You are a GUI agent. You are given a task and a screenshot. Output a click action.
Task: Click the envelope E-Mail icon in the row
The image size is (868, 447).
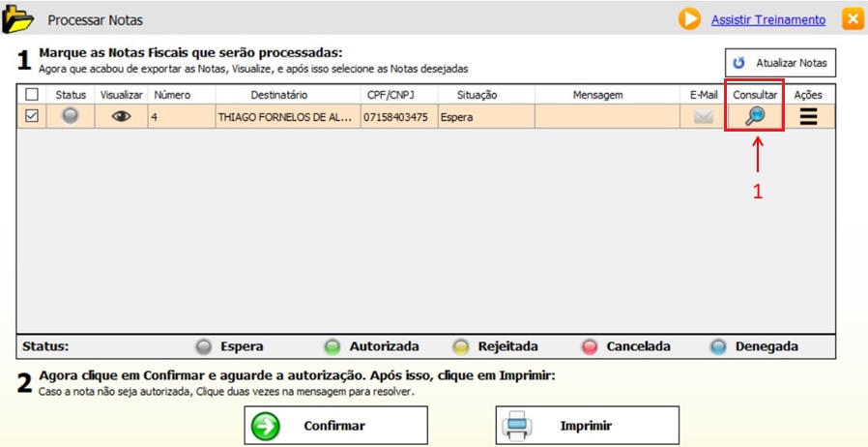(x=704, y=116)
